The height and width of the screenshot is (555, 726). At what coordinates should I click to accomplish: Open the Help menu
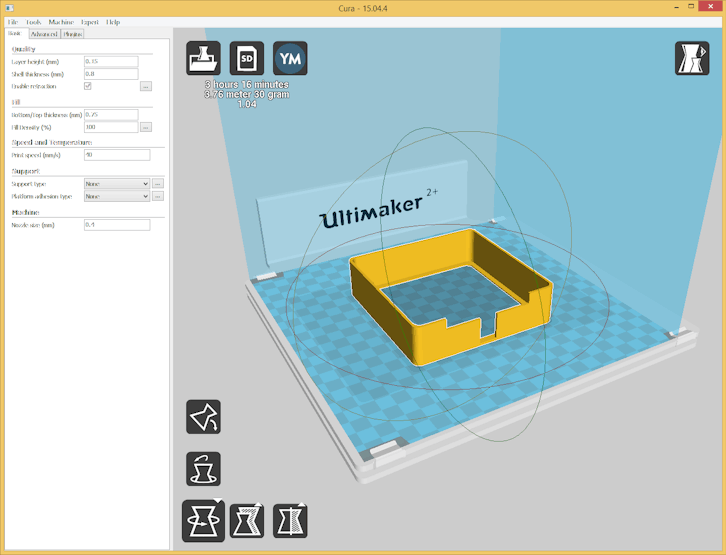[113, 22]
